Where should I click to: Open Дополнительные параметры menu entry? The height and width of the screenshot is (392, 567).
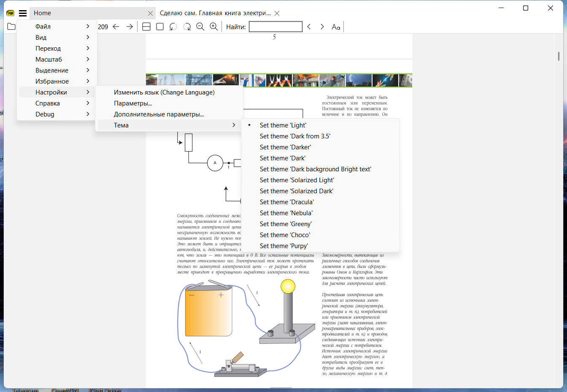click(x=159, y=114)
